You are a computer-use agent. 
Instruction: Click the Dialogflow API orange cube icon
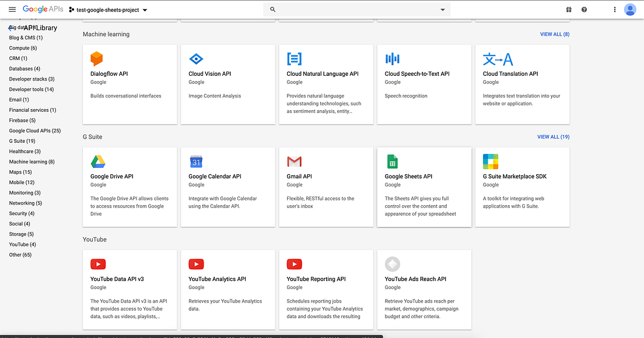coord(96,59)
